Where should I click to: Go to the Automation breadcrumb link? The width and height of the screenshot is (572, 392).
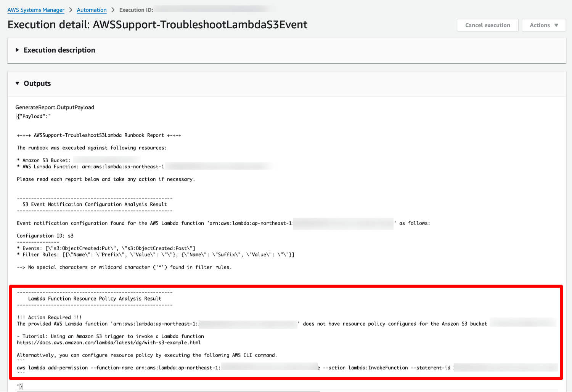pyautogui.click(x=92, y=10)
